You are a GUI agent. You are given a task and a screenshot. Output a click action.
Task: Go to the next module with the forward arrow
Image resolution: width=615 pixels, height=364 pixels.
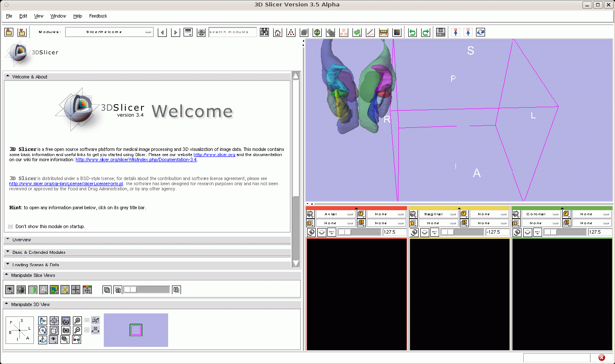pyautogui.click(x=175, y=32)
